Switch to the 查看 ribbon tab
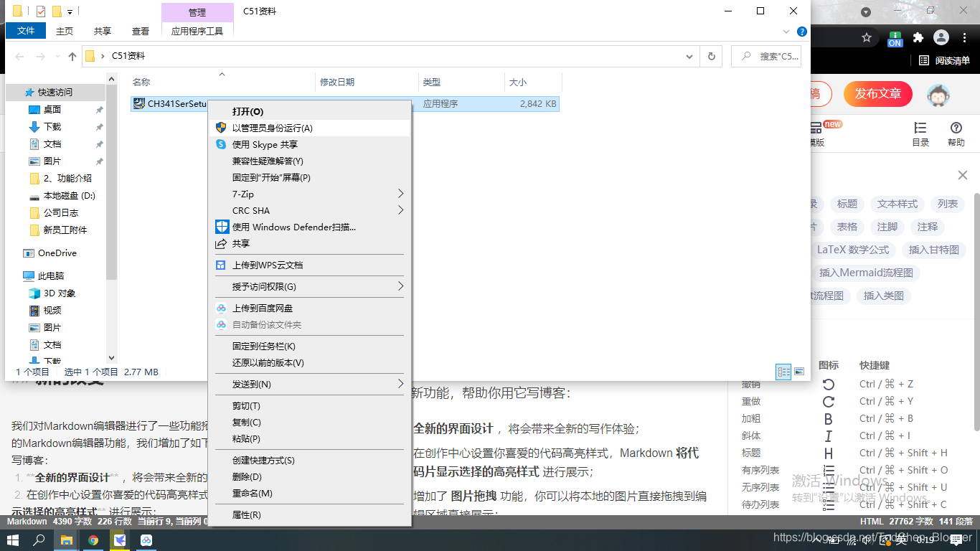The height and width of the screenshot is (551, 980). 141,30
